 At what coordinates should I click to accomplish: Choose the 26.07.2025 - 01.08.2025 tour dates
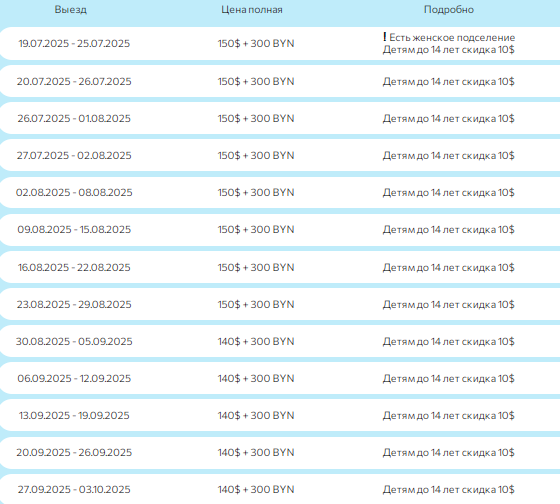click(x=74, y=119)
